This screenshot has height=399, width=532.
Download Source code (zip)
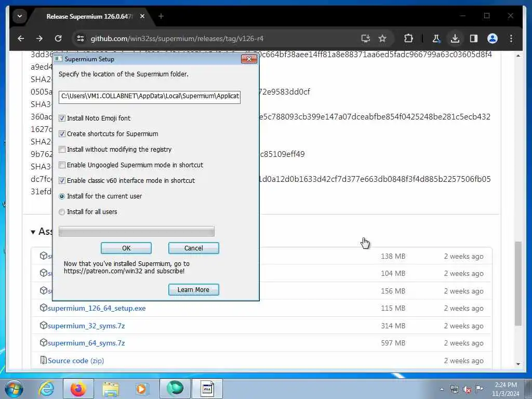coord(76,361)
